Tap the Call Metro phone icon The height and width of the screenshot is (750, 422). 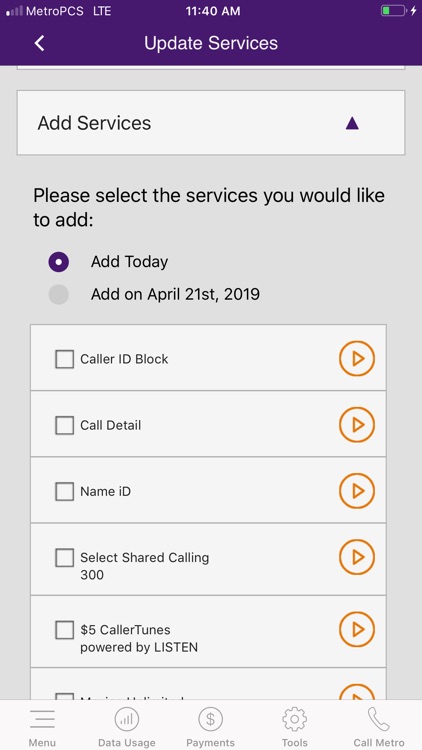(379, 718)
